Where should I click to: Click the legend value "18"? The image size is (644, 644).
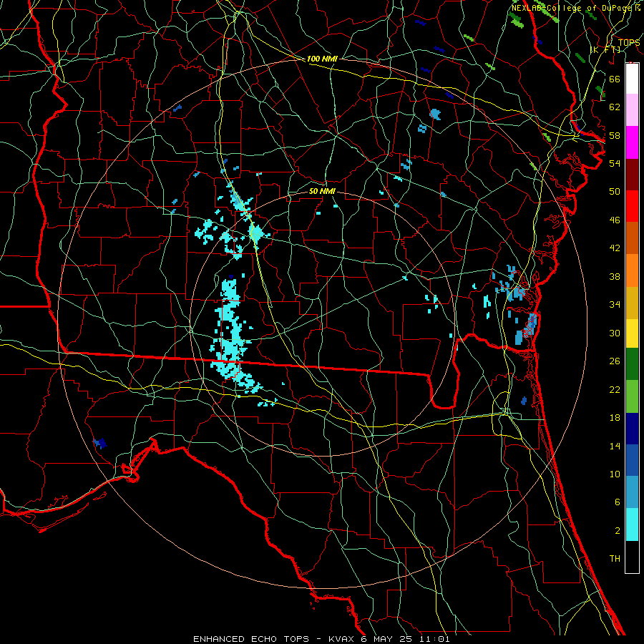[x=615, y=418]
